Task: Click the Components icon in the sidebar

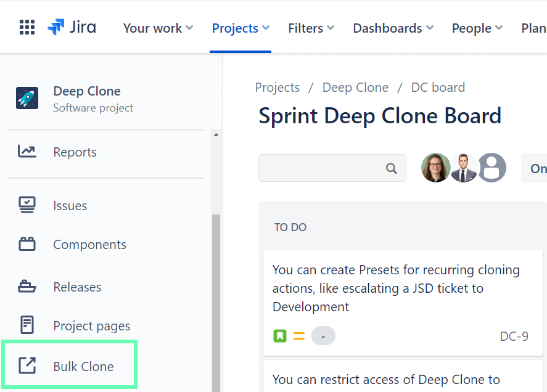Action: point(27,244)
